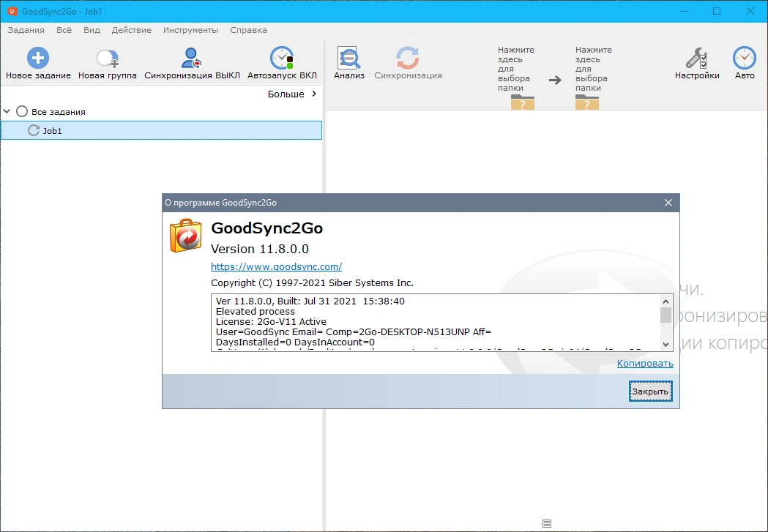Click the log panel icon at bottom
Image resolution: width=768 pixels, height=532 pixels.
tap(547, 523)
